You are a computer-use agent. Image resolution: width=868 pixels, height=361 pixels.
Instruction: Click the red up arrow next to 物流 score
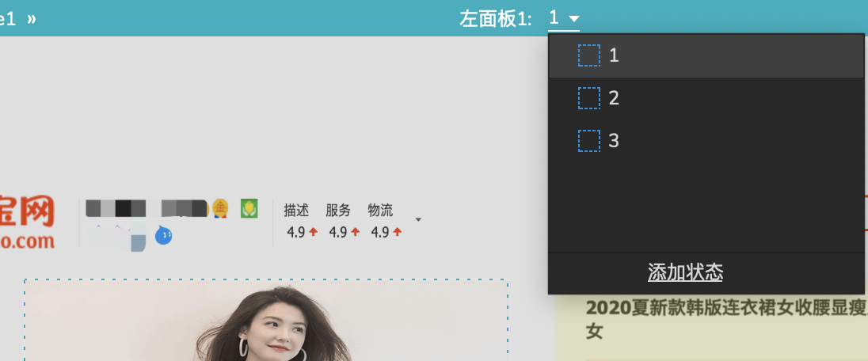pos(398,232)
